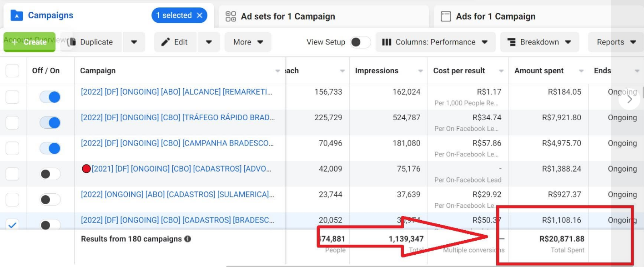Screen dimensions: 644x267
Task: Check the 2021 CADASTROS ADVO campaign checkbox
Action: click(12, 174)
